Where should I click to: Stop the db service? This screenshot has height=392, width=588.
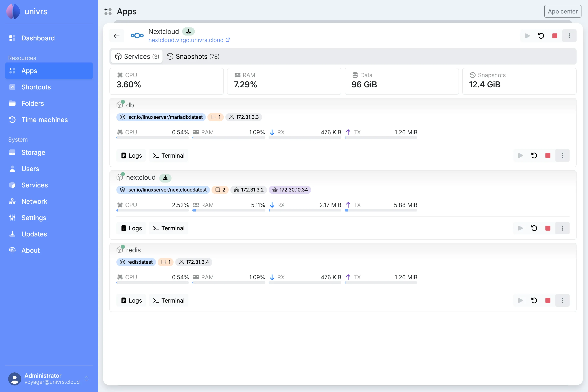pyautogui.click(x=548, y=156)
